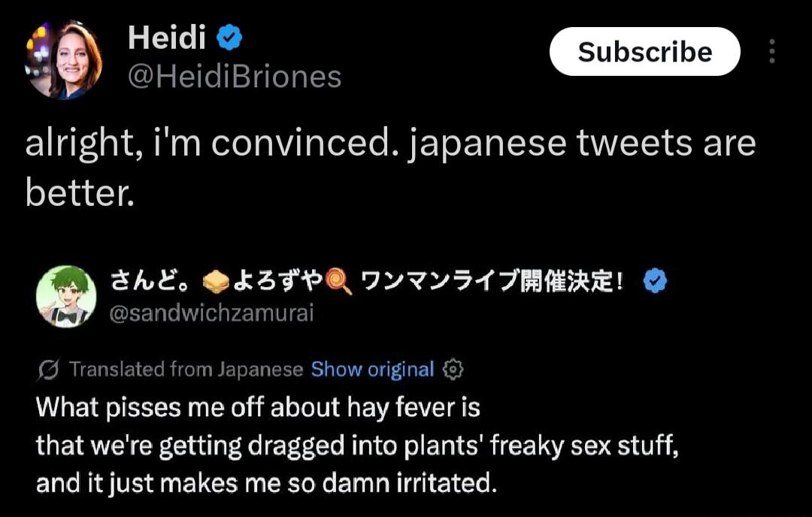Open さんど。's avatar in the quoted tweet
This screenshot has height=517, width=812.
click(x=66, y=295)
